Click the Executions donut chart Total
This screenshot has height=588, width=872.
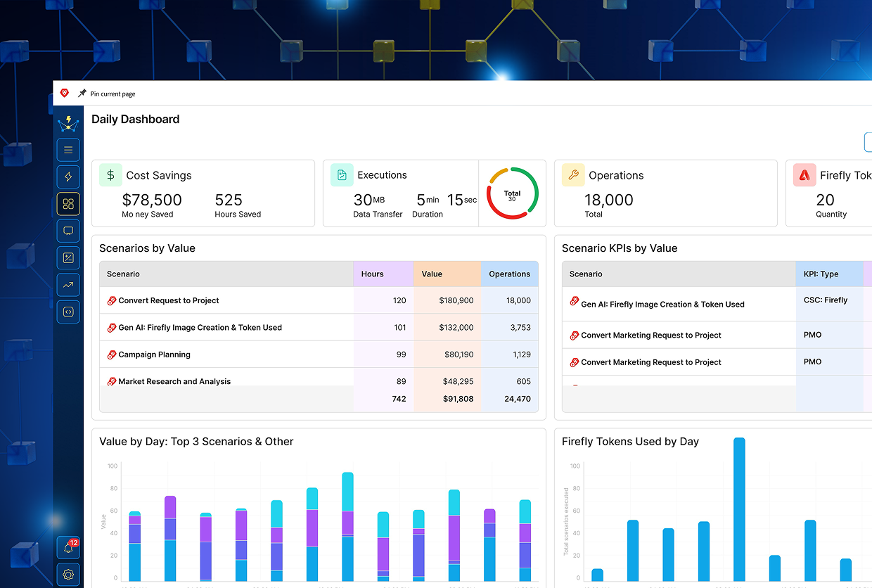(512, 193)
